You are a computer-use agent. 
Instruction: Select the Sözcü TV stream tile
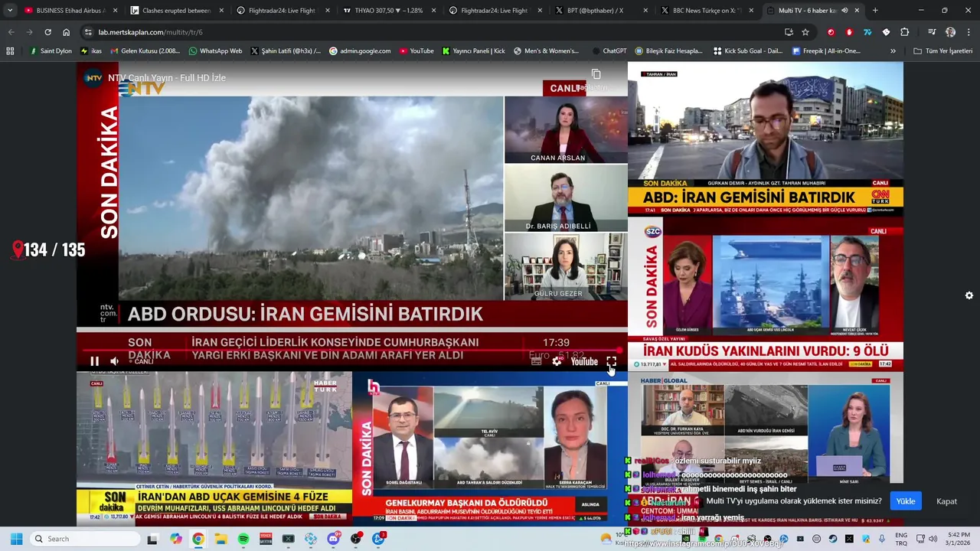point(766,294)
